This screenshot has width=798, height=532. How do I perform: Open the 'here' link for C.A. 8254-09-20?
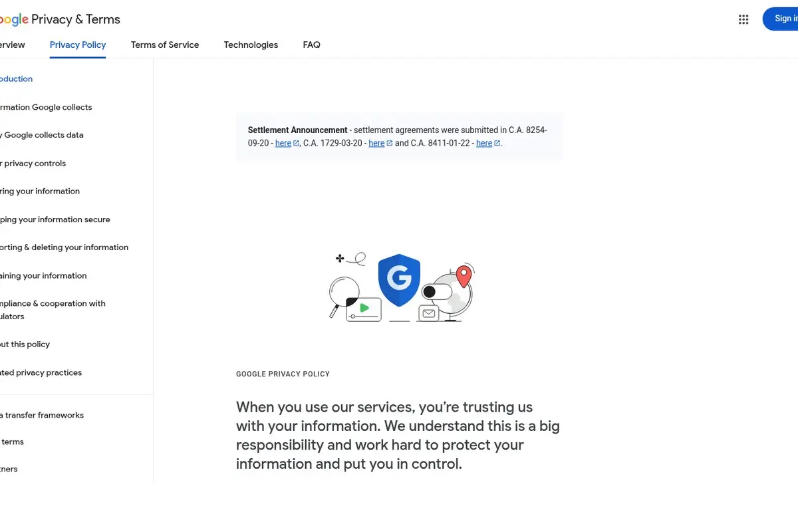tap(287, 143)
